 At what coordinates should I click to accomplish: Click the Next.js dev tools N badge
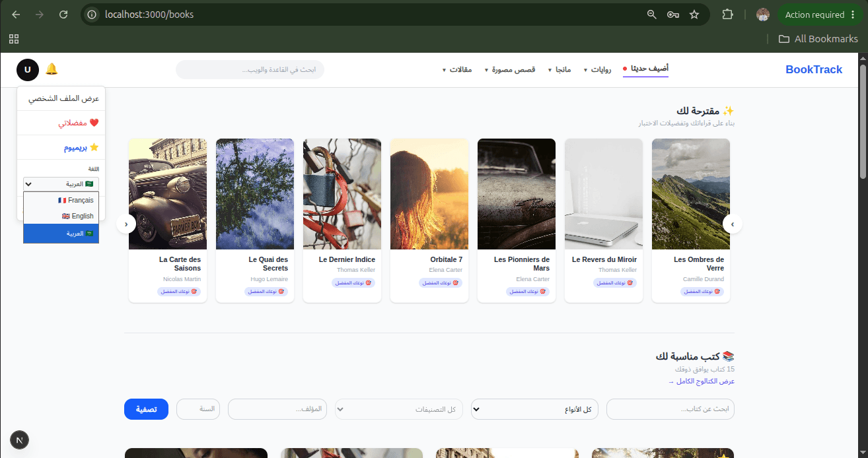(x=20, y=440)
